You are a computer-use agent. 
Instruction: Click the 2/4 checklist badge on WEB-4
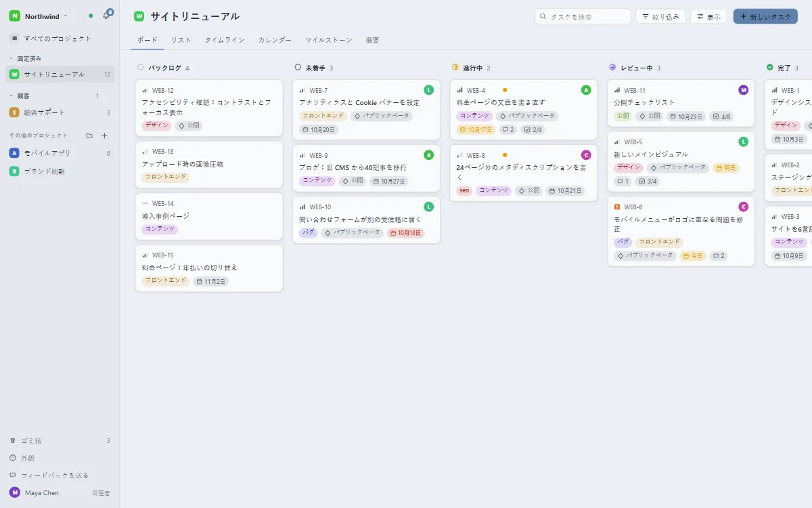533,129
